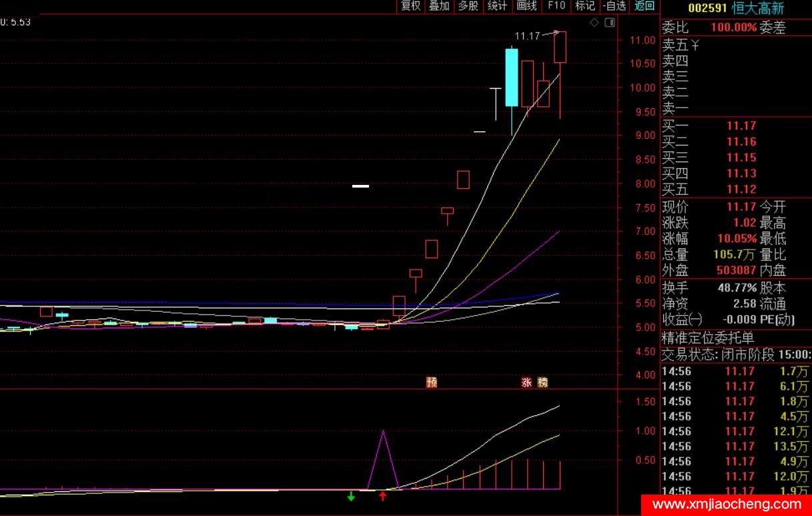The width and height of the screenshot is (812, 516).
Task: Toggle the side panel layout icon
Action: pos(609,23)
